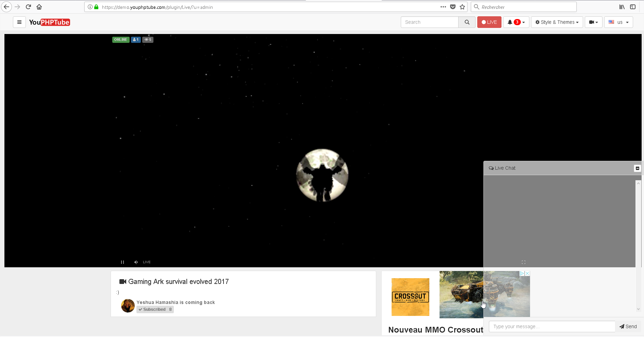644x337 pixels.
Task: Click the green ONLINE badge
Action: tap(121, 39)
